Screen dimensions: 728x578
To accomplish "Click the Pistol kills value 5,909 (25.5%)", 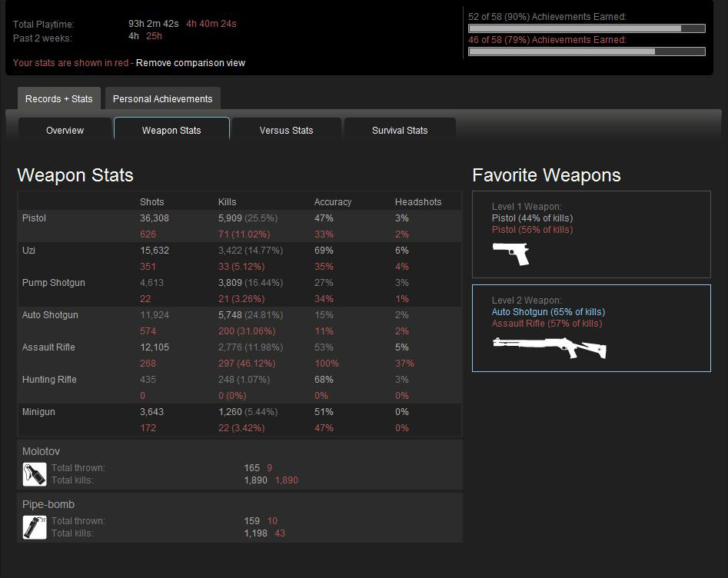I will coord(248,218).
